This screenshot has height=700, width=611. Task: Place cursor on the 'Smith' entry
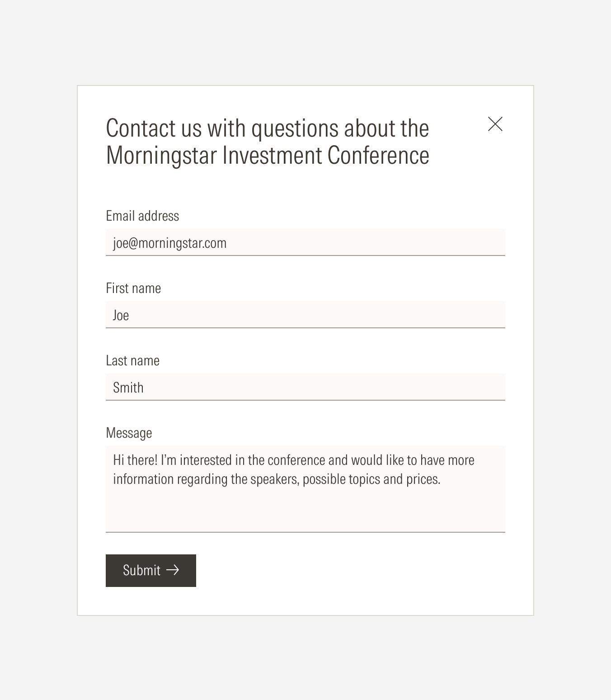[x=128, y=388]
